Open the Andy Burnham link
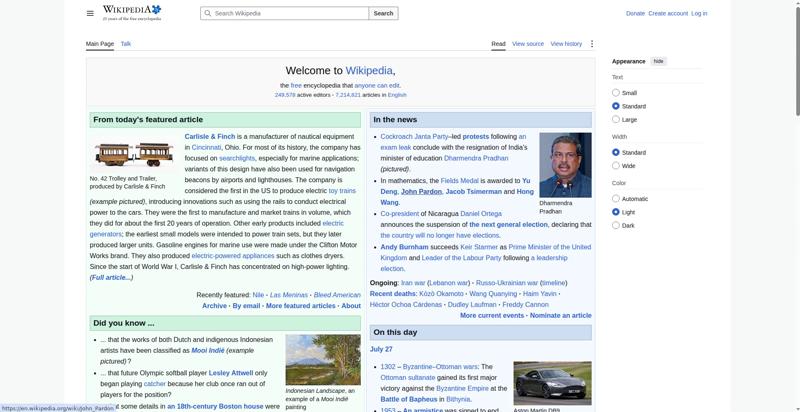The height and width of the screenshot is (412, 800). (405, 247)
